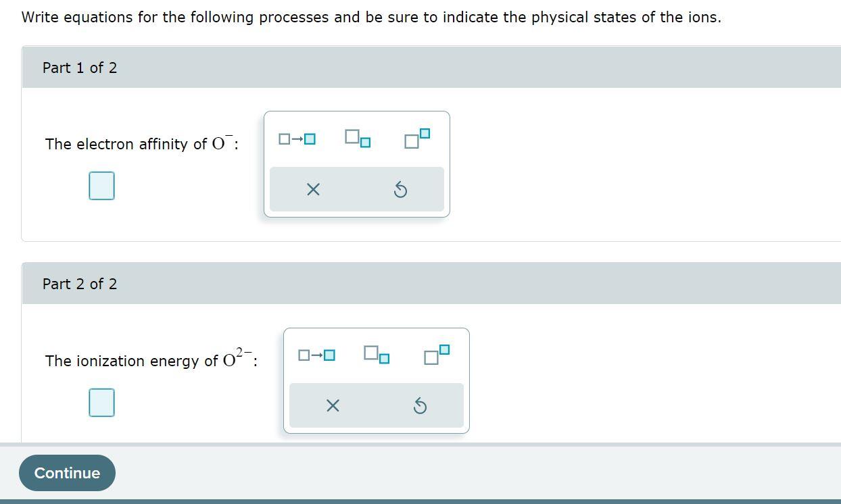Viewport: 841px width, 504px height.
Task: Click the undo icon in Part 1 palette
Action: click(400, 190)
